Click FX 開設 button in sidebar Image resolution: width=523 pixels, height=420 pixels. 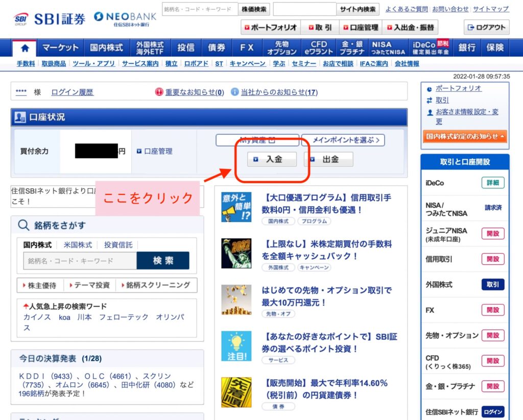493,310
